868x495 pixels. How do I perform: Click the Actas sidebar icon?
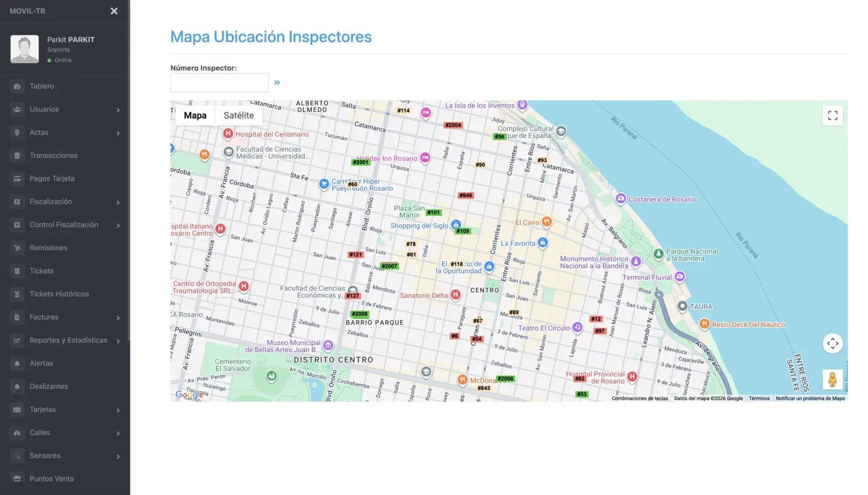[17, 132]
